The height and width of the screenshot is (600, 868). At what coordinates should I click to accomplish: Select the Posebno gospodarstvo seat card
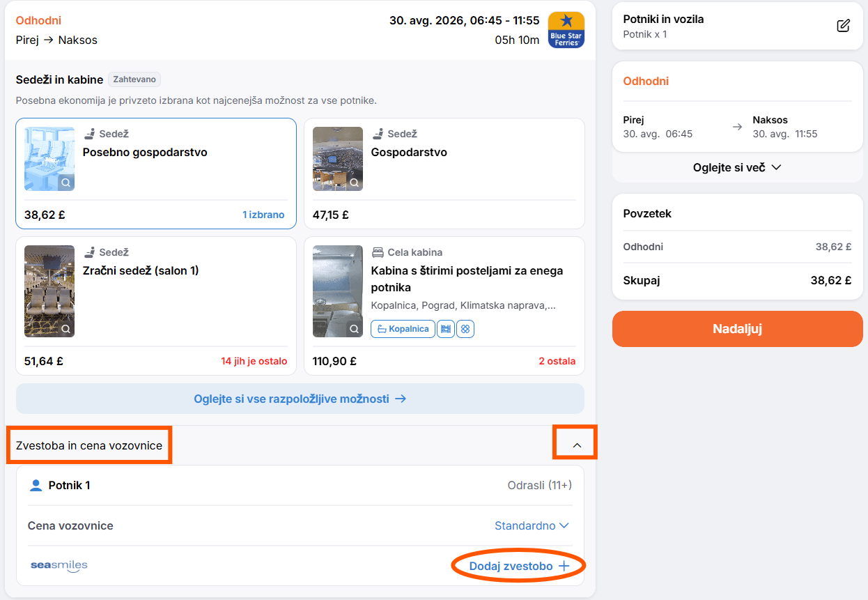click(x=156, y=174)
